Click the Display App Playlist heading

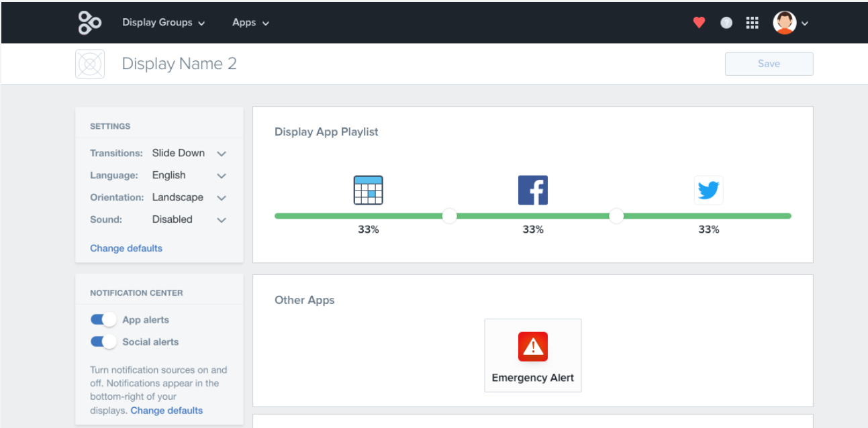pos(326,132)
